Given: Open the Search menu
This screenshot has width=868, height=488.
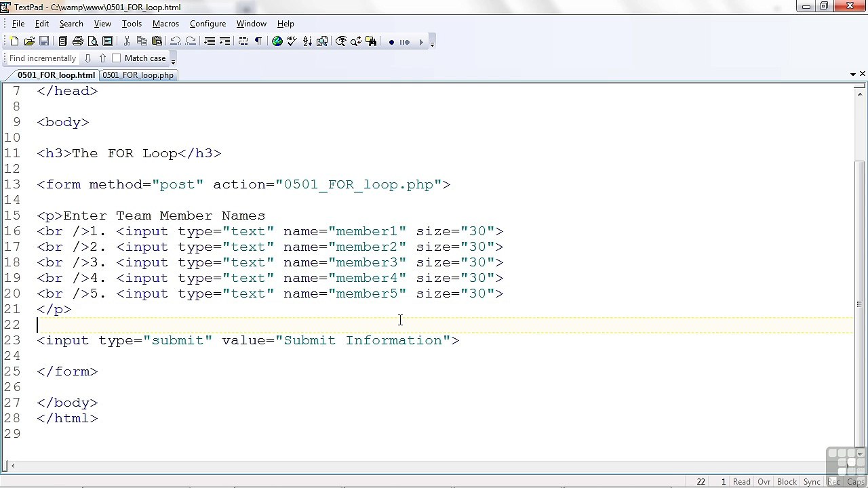Looking at the screenshot, I should [71, 24].
